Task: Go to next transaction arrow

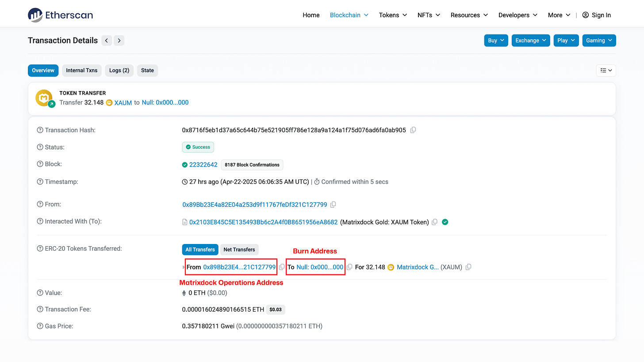Action: tap(119, 41)
